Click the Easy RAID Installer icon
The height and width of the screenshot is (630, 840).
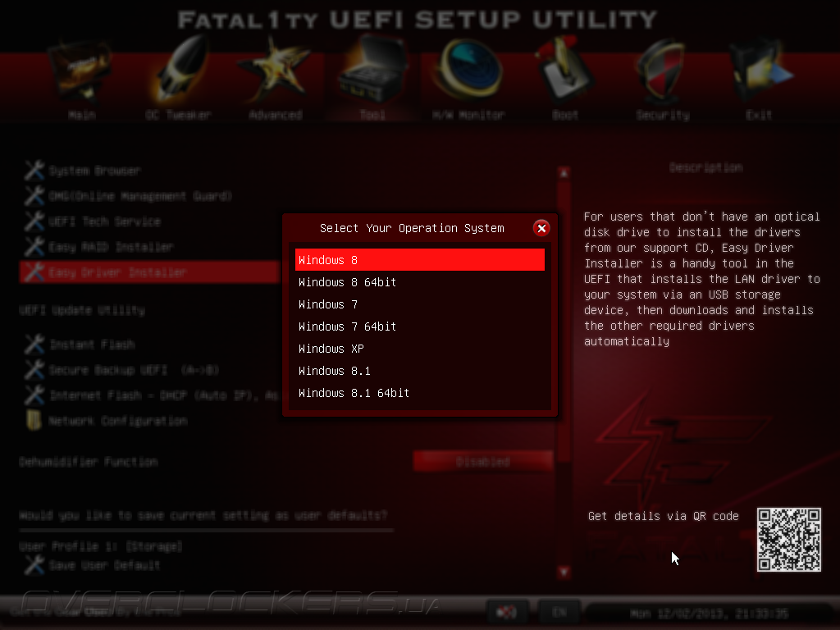[x=34, y=246]
